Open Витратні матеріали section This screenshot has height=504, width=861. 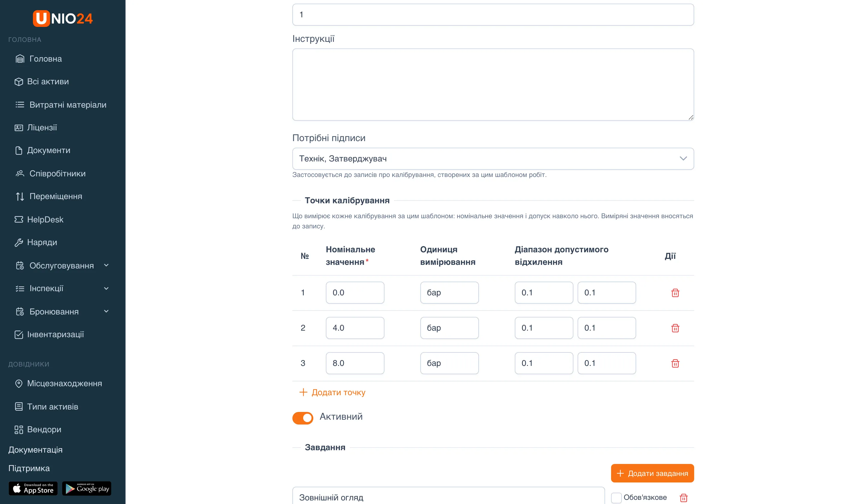tap(61, 105)
